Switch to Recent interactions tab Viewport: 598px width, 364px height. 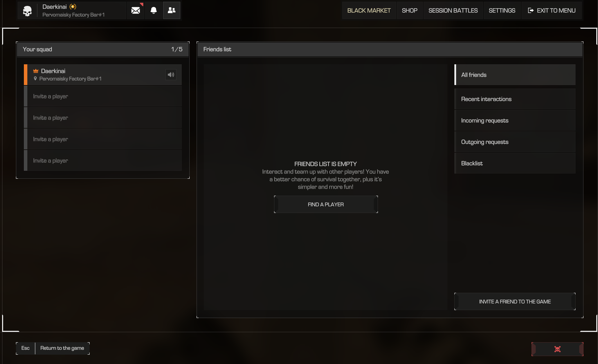[x=515, y=99]
